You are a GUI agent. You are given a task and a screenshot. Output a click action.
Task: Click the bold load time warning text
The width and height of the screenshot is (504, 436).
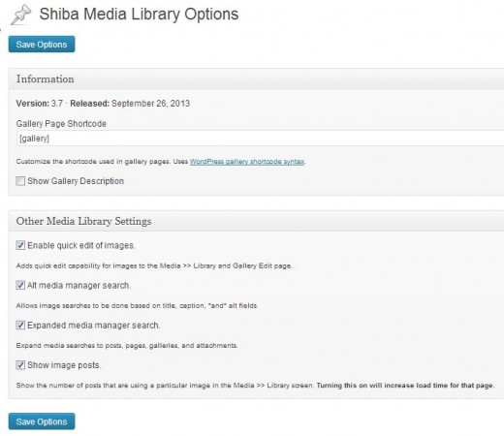point(405,386)
